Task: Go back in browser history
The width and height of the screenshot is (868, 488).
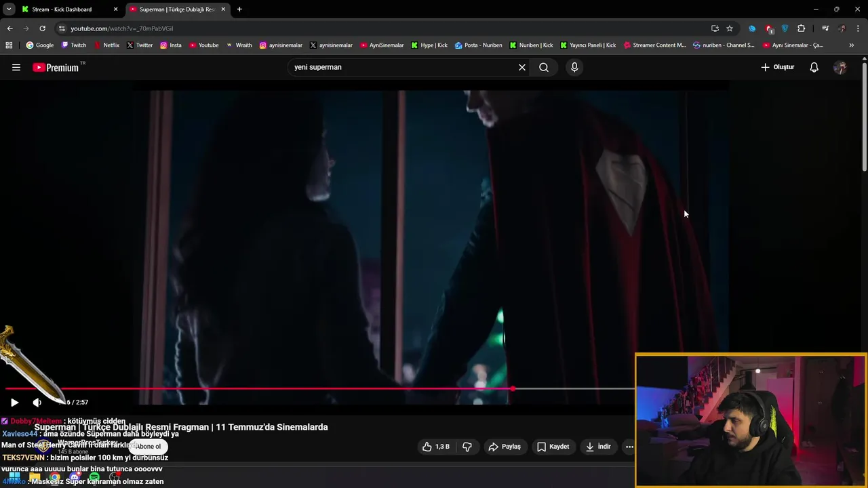Action: [9, 28]
